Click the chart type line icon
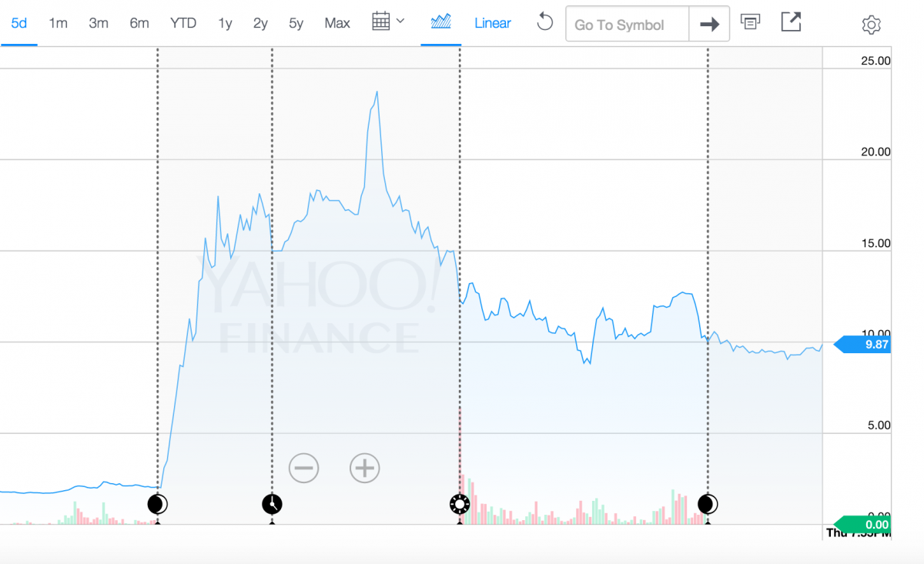Image resolution: width=924 pixels, height=564 pixels. coord(440,22)
